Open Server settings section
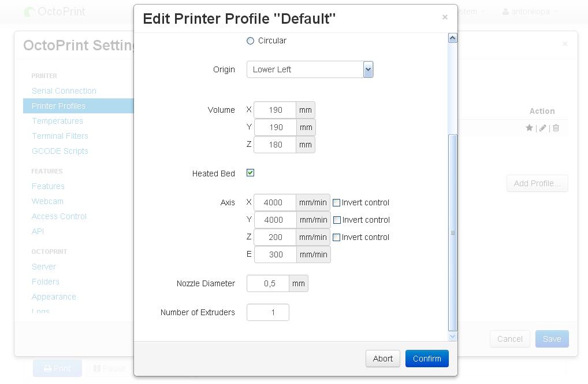588x384 pixels. (x=44, y=267)
